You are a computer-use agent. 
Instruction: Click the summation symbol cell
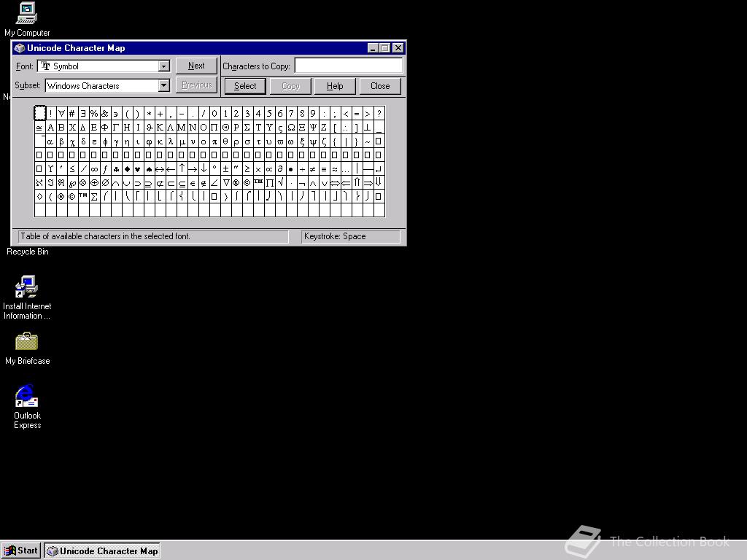coord(94,196)
